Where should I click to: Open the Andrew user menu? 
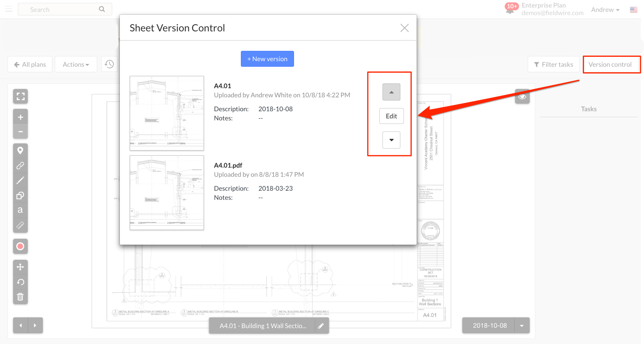(x=605, y=10)
